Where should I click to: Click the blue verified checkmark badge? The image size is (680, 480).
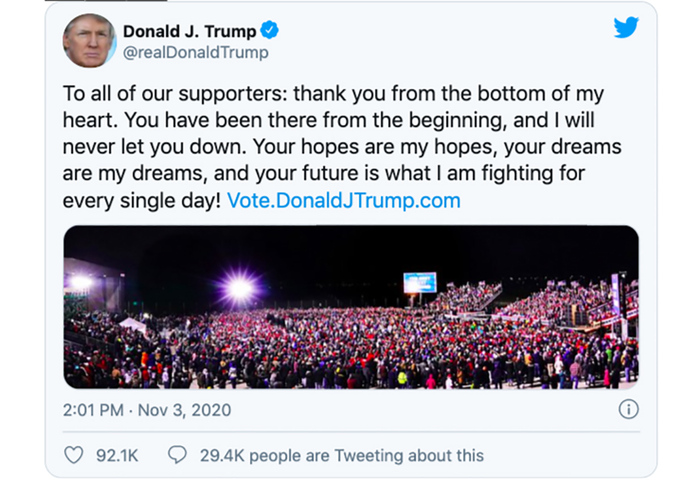coord(270,31)
